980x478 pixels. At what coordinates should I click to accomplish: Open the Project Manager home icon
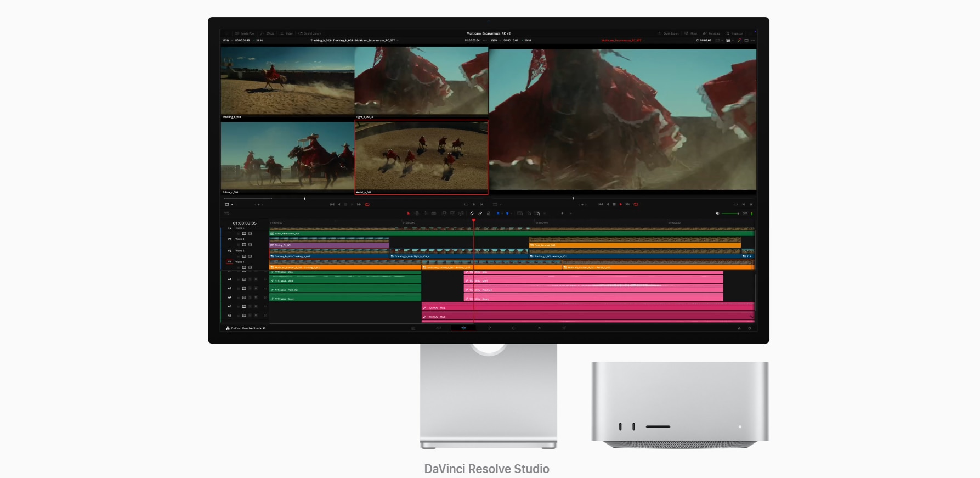coord(739,328)
